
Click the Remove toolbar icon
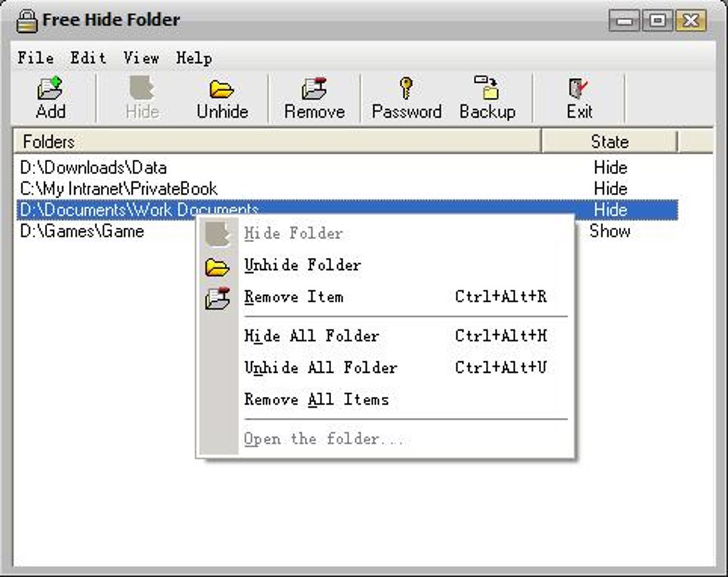coord(314,89)
